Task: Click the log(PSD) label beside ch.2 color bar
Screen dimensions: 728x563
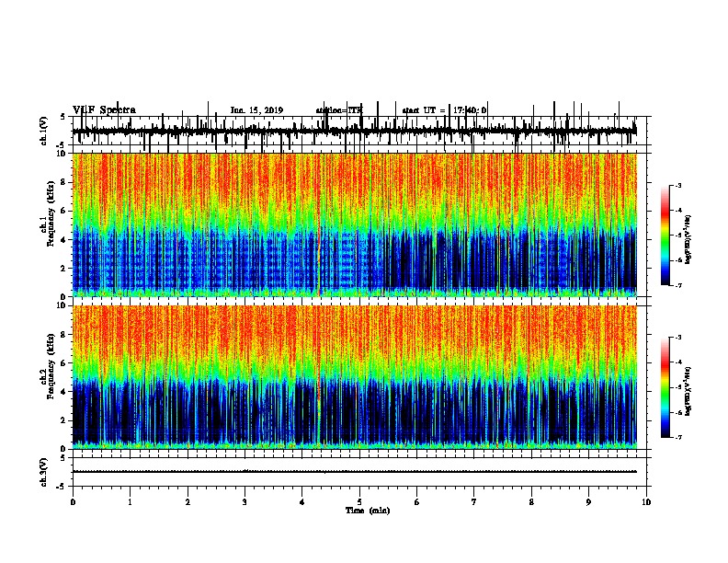Action: click(688, 391)
